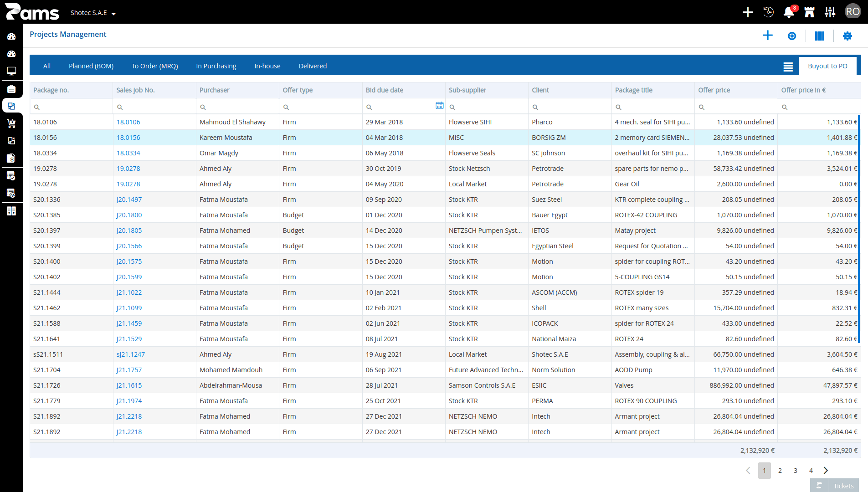868x492 pixels.
Task: Open the briefcase icon in sidebar
Action: point(11,88)
